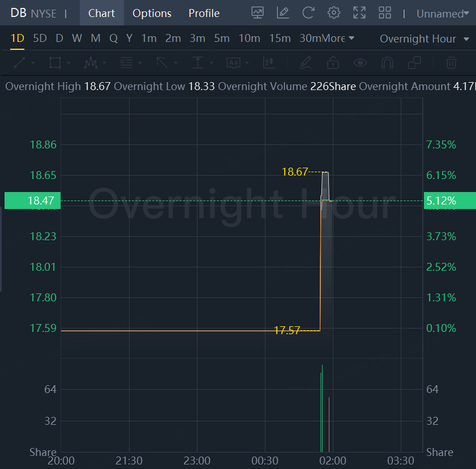Open chart settings gear
Screen dimensions: 476x469
(334, 13)
